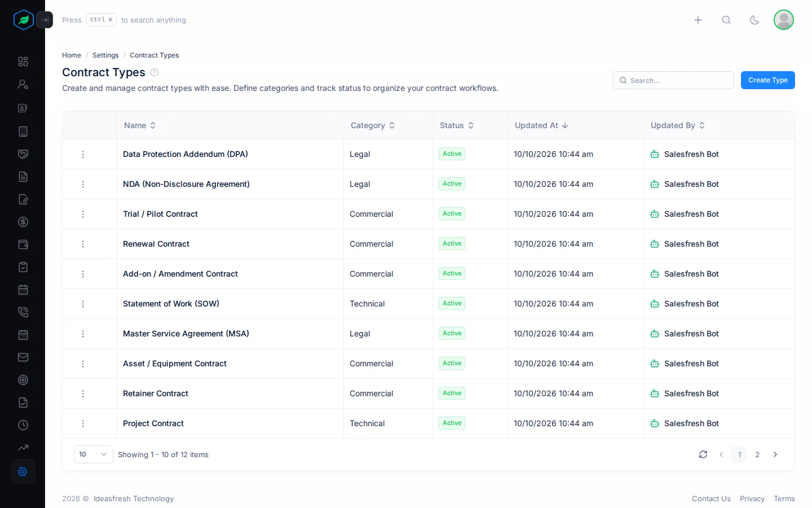Open the user search icon in sidebar
This screenshot has width=812, height=508.
coord(23,84)
